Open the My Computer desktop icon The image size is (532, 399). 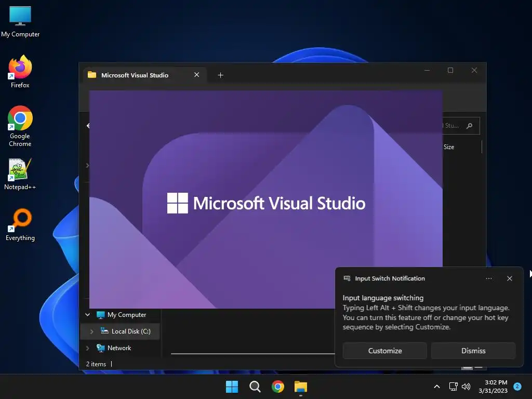point(20,21)
